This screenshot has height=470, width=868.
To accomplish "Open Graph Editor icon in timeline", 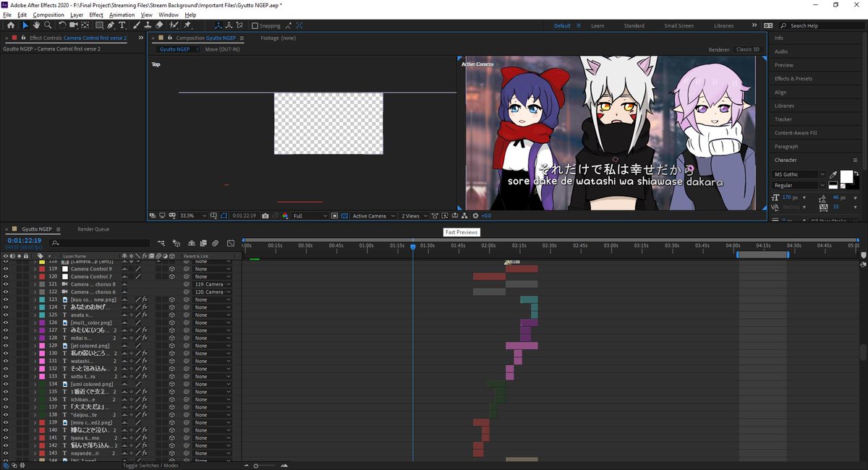I will (x=231, y=243).
